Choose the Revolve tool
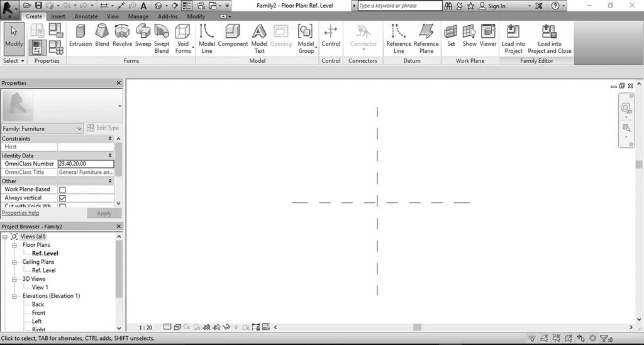The image size is (644, 345). [x=122, y=36]
